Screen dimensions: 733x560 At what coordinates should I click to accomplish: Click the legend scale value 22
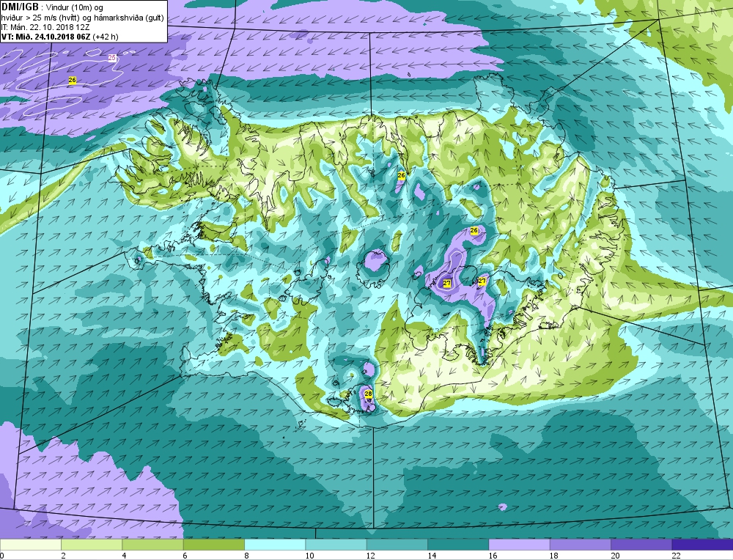pyautogui.click(x=676, y=556)
